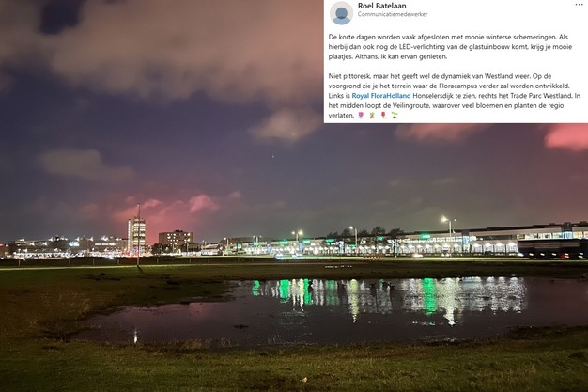Screen dimensions: 588x392
Task: Open the Roel Batelaan profile name
Action: (381, 6)
